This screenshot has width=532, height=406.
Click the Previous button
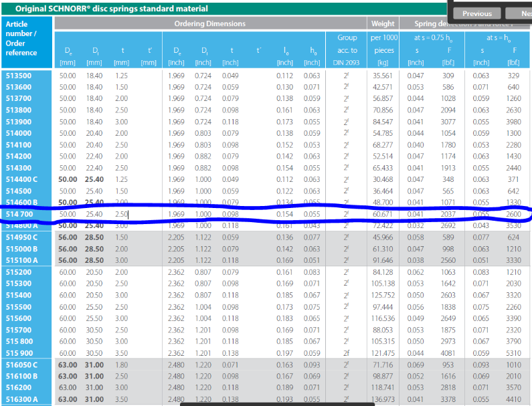coord(476,13)
